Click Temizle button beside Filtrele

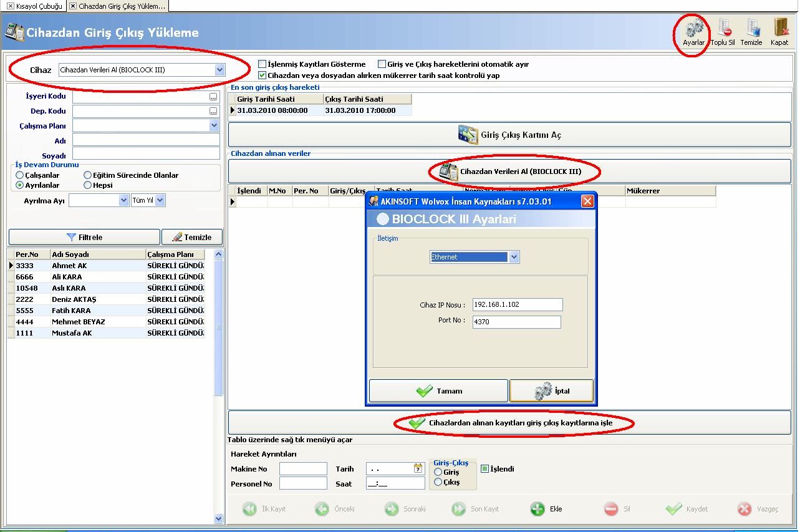192,237
